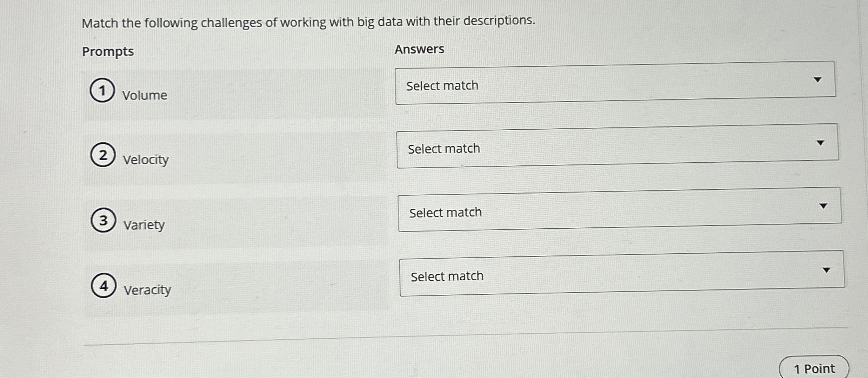Click the Variety prompt label
Image resolution: width=868 pixels, height=378 pixels.
[x=144, y=225]
